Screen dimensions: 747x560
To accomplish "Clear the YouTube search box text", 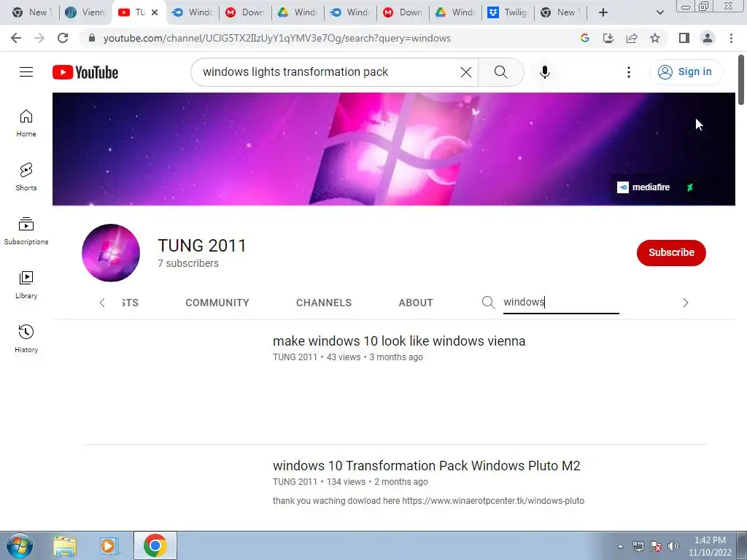I will coord(466,72).
